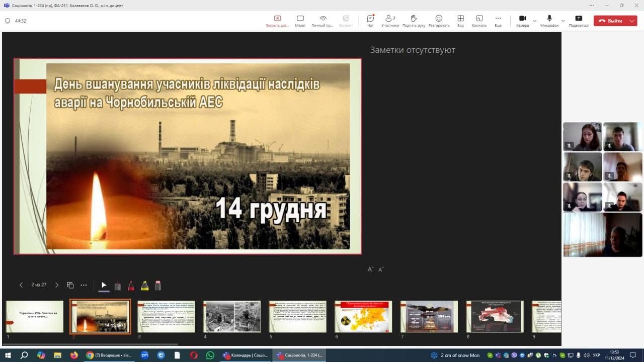The image size is (644, 362).
Task: Select the eraser annotation tool
Action: pos(158,286)
